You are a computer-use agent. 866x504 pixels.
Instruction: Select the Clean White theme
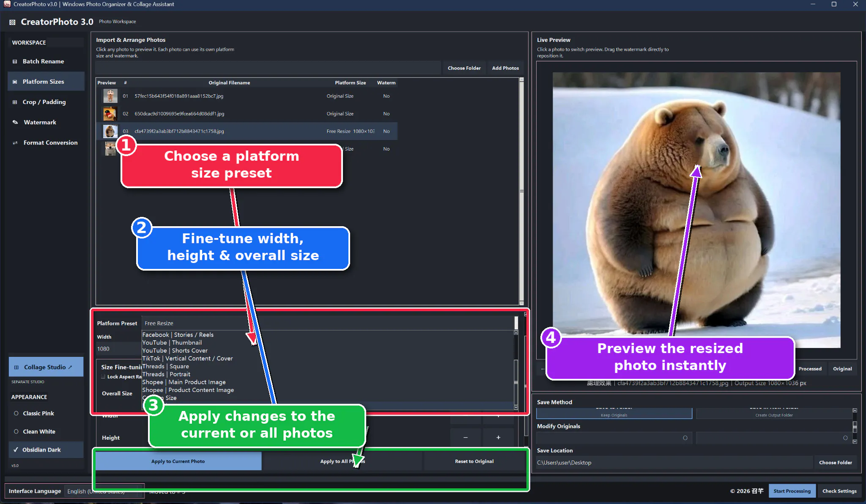[x=46, y=431]
